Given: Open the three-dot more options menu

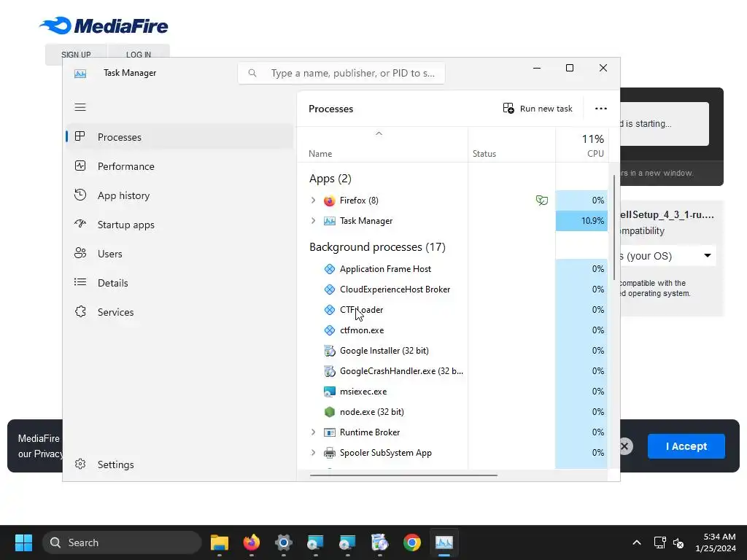Looking at the screenshot, I should [601, 109].
